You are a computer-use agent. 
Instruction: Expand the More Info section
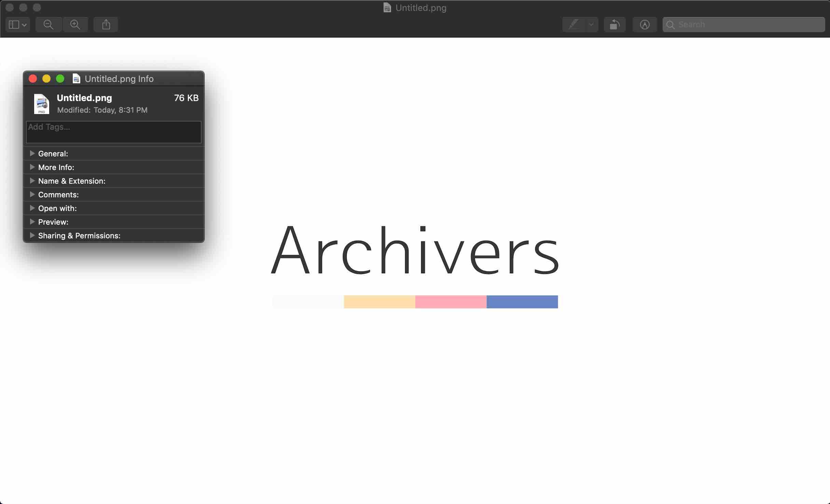[x=32, y=167]
